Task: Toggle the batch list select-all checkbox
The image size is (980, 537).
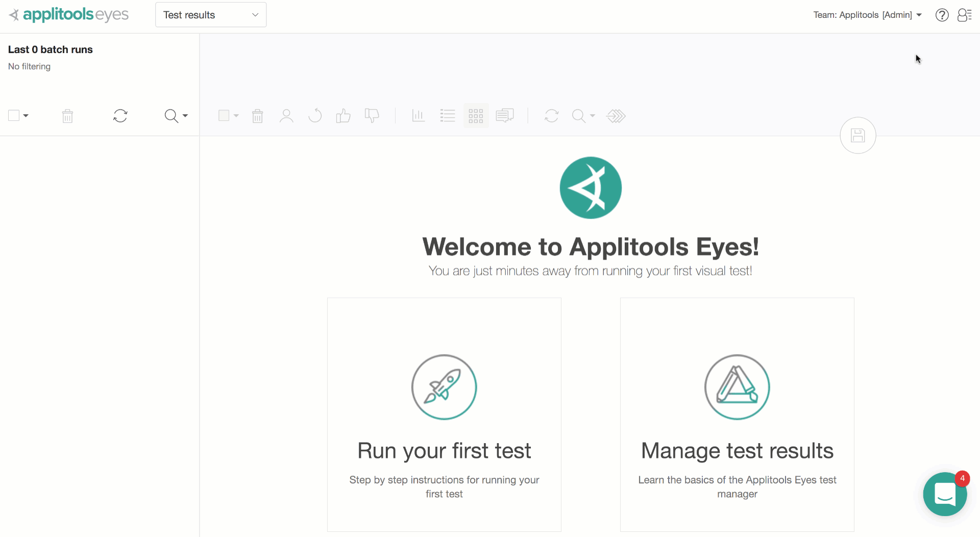Action: tap(14, 116)
